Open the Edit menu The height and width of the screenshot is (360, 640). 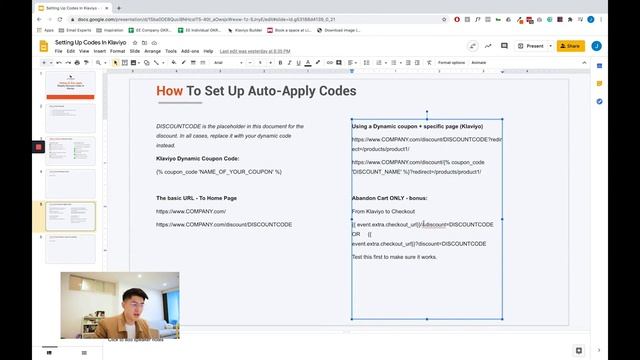click(71, 51)
